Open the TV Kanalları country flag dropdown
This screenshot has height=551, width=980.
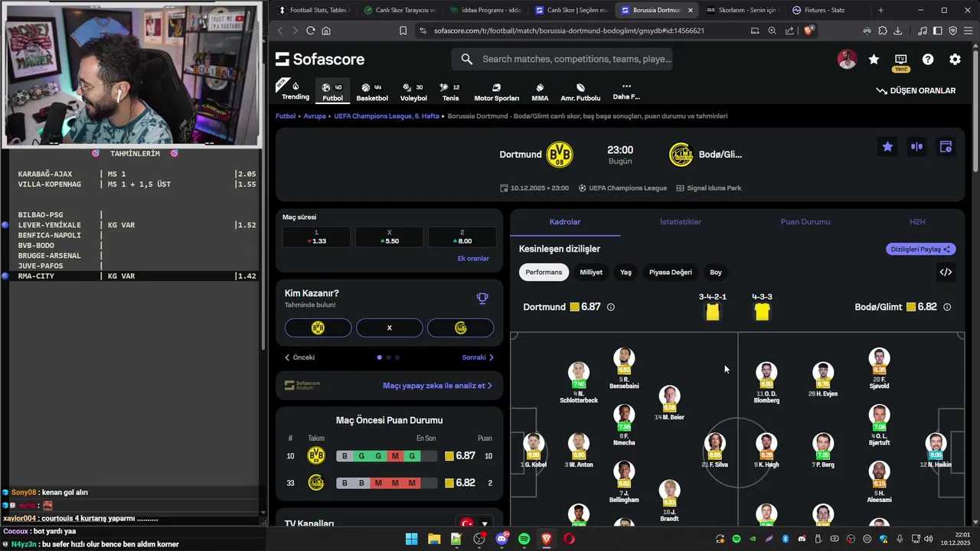[474, 523]
